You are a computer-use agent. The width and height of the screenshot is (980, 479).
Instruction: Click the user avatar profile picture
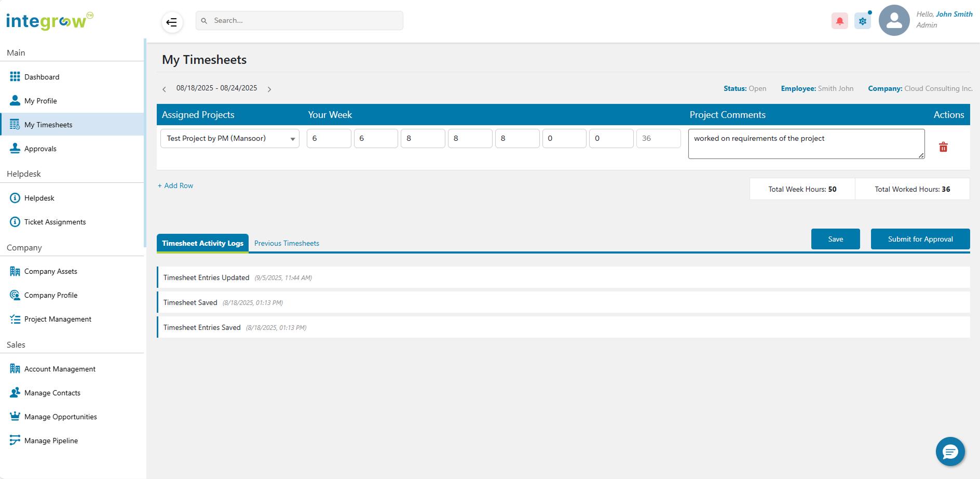pos(894,21)
